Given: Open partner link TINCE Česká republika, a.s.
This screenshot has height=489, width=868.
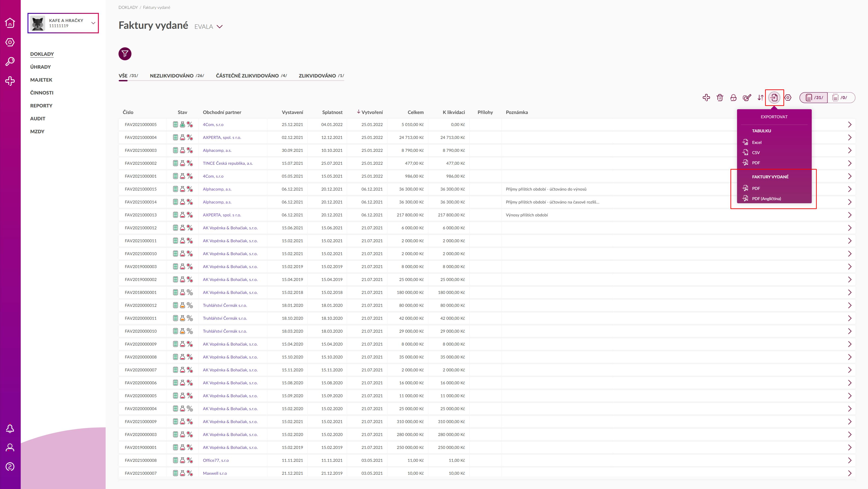Looking at the screenshot, I should pyautogui.click(x=228, y=163).
